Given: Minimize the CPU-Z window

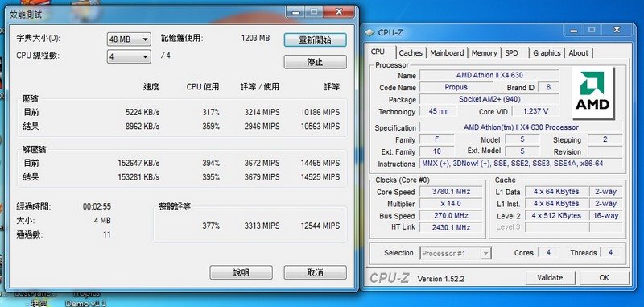Looking at the screenshot, I should click(574, 30).
